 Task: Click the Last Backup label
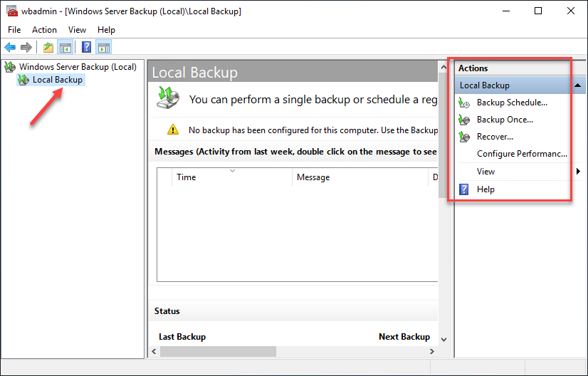pos(182,337)
